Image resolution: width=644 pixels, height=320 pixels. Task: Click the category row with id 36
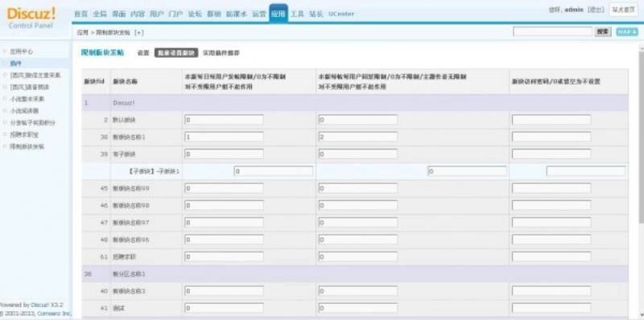[355, 274]
